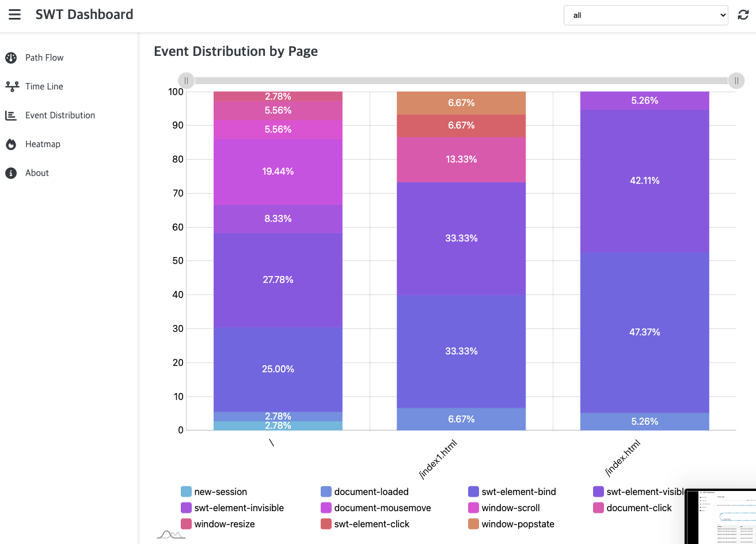Click the 47.37% bar segment for /index.html

pos(644,333)
